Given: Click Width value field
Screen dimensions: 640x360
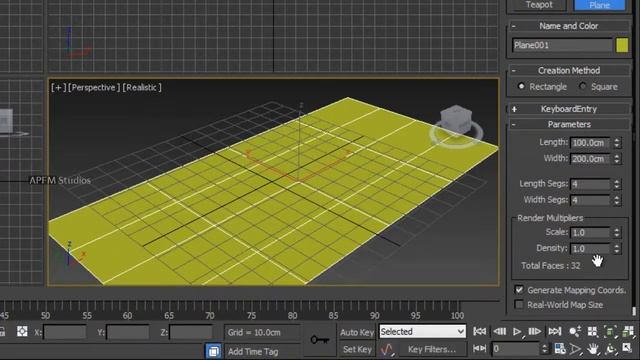Looking at the screenshot, I should (x=590, y=159).
